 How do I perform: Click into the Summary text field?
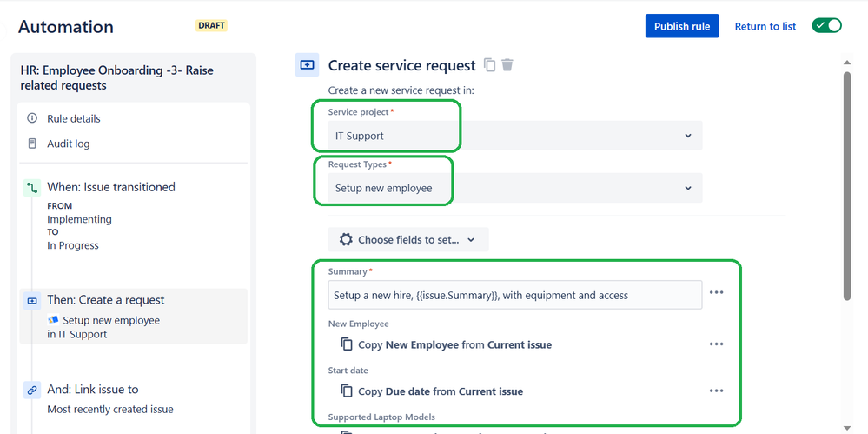(515, 295)
